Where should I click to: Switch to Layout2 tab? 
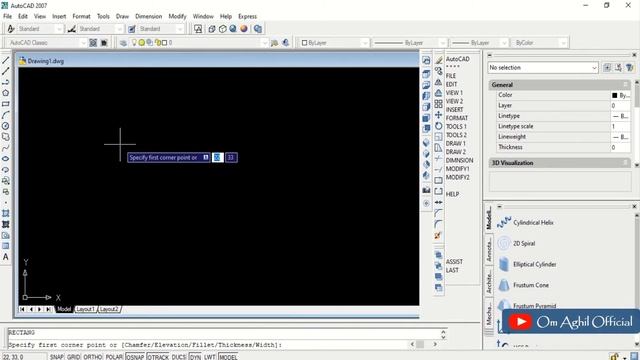click(109, 309)
